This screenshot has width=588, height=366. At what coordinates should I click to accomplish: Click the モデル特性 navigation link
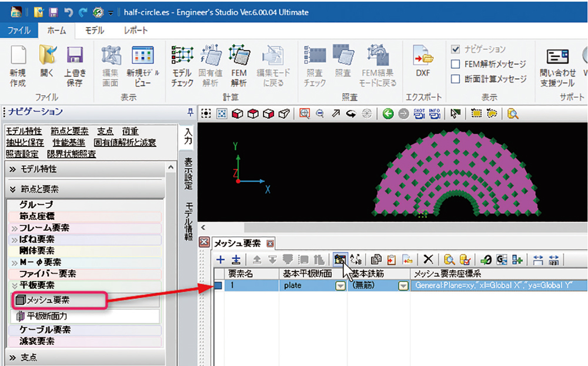(24, 131)
